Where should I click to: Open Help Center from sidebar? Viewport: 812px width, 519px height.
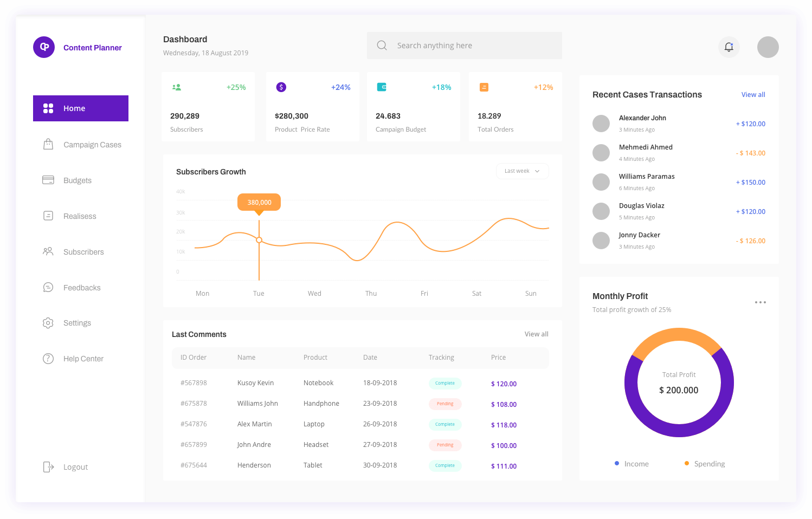tap(83, 359)
